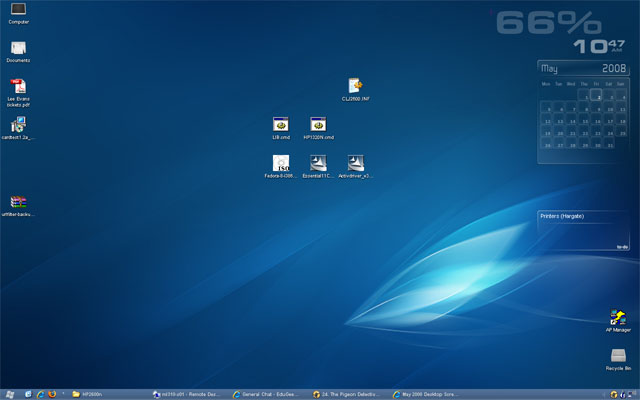Open the Recycle Bin
The height and width of the screenshot is (400, 640).
pos(618,359)
